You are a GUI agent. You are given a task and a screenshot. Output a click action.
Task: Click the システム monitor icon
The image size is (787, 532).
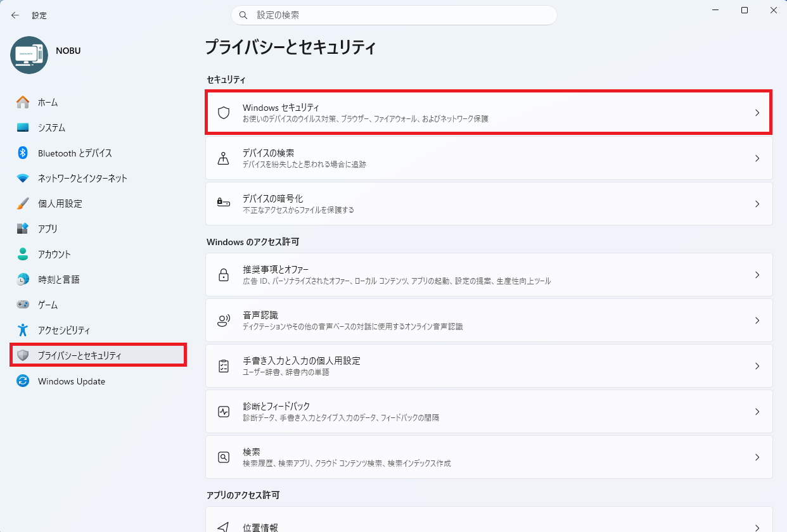pos(23,127)
